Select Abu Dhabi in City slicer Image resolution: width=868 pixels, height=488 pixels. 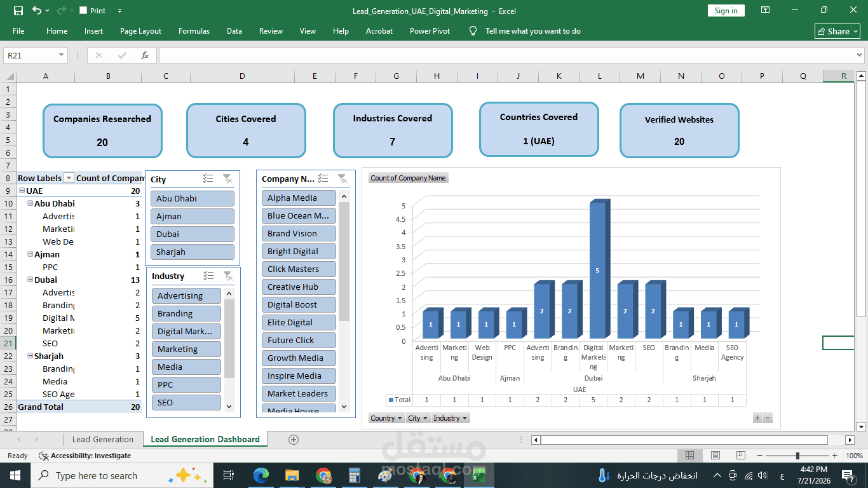tap(192, 198)
